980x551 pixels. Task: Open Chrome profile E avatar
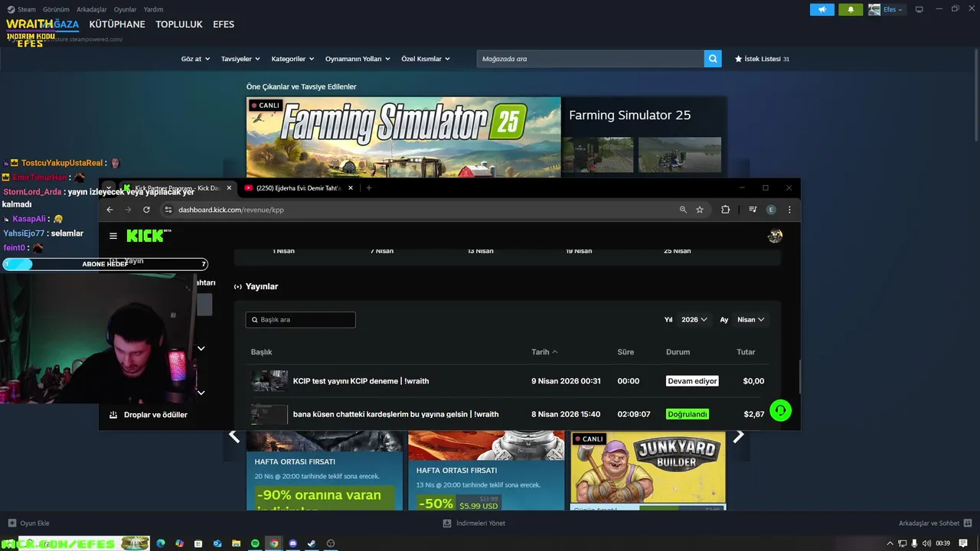771,210
